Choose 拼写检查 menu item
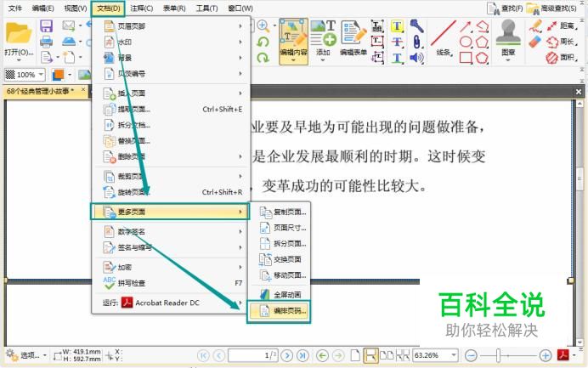Screen dimensions: 588x368 click(171, 283)
